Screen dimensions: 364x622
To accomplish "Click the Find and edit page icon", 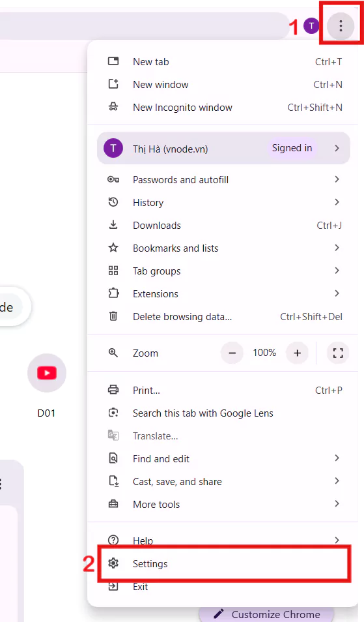I will (113, 458).
